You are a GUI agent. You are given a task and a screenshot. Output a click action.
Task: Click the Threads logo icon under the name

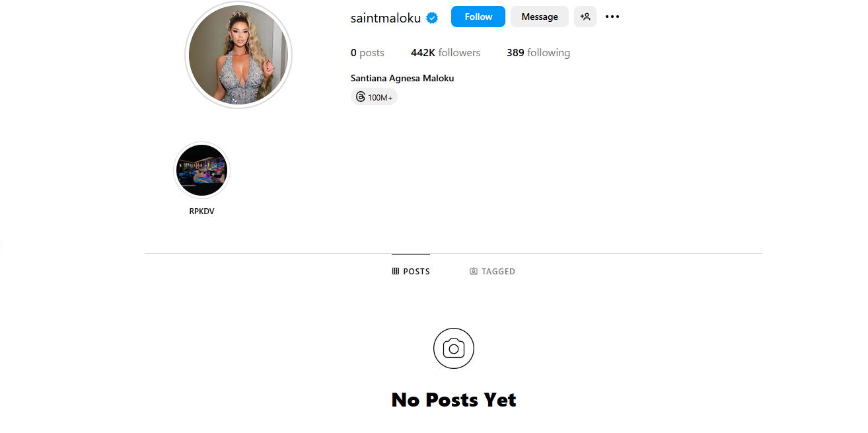click(x=360, y=97)
